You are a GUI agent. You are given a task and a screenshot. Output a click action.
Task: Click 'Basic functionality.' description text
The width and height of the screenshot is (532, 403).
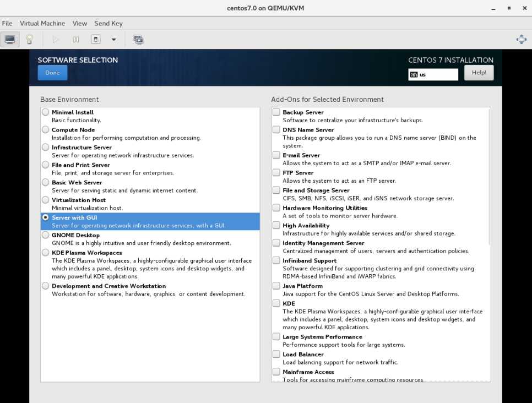77,120
